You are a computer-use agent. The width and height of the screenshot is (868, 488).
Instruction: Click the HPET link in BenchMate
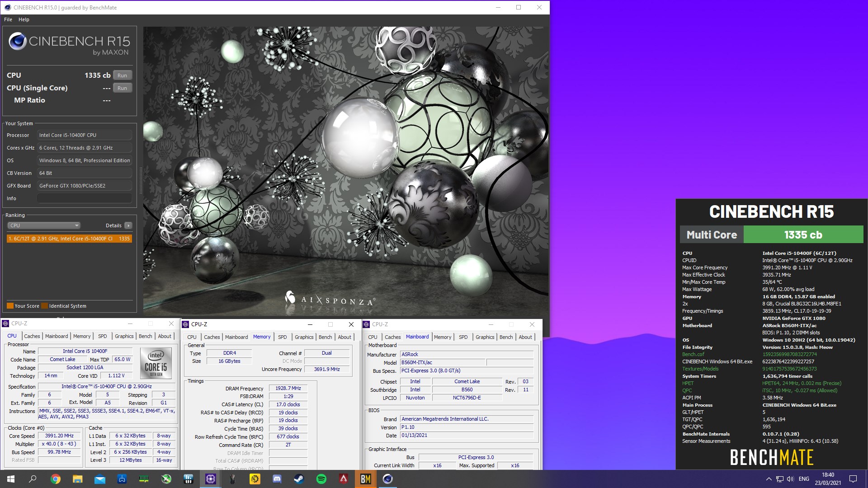pos(688,383)
